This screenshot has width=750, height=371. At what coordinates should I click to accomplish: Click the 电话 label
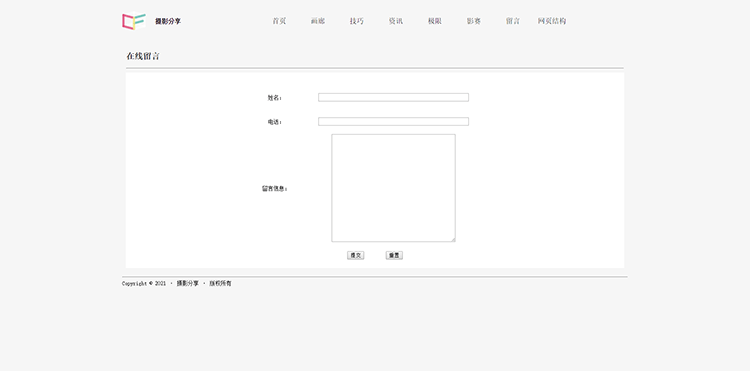(x=275, y=122)
